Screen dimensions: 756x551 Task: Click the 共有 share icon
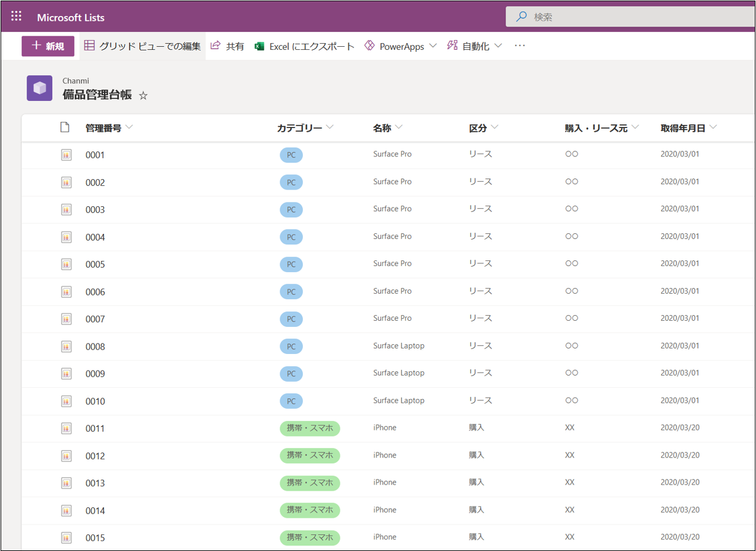(x=215, y=46)
